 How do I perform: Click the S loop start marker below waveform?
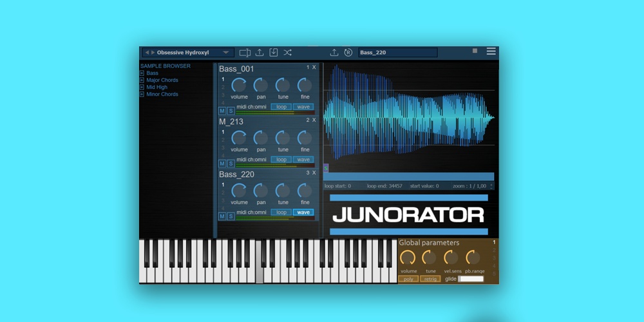326,168
